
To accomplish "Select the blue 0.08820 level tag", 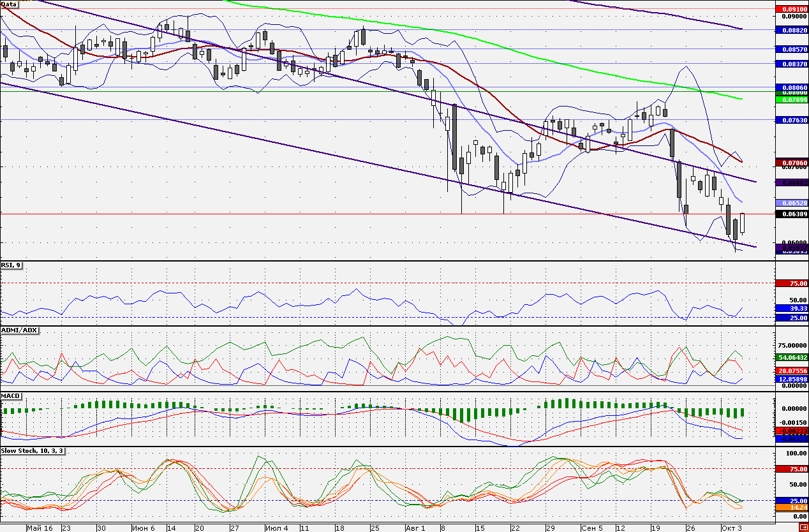I will (x=790, y=30).
